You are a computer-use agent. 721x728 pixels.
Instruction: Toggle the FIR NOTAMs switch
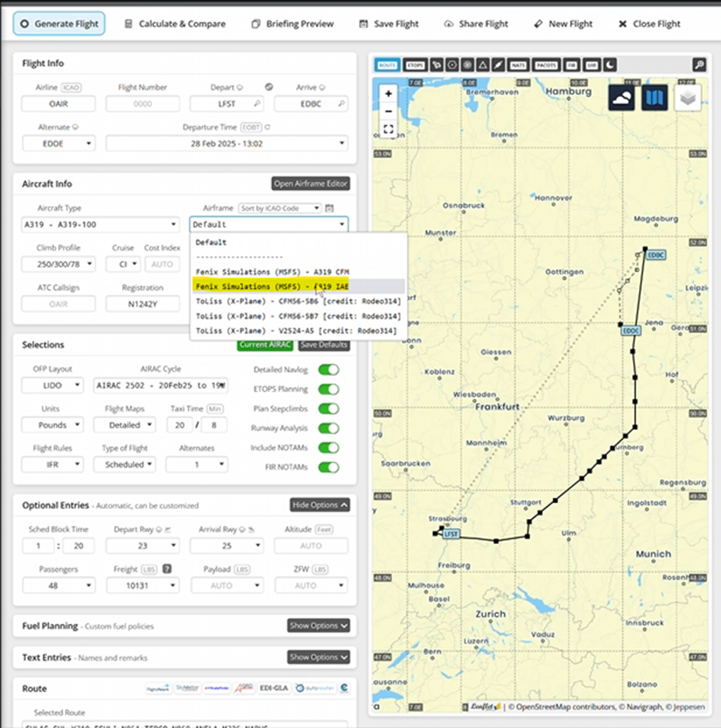coord(329,467)
